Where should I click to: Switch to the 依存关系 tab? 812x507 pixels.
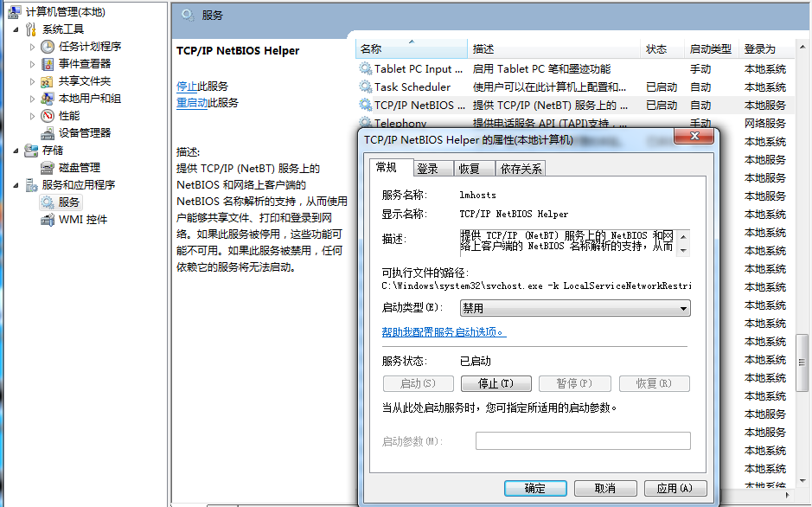(522, 168)
